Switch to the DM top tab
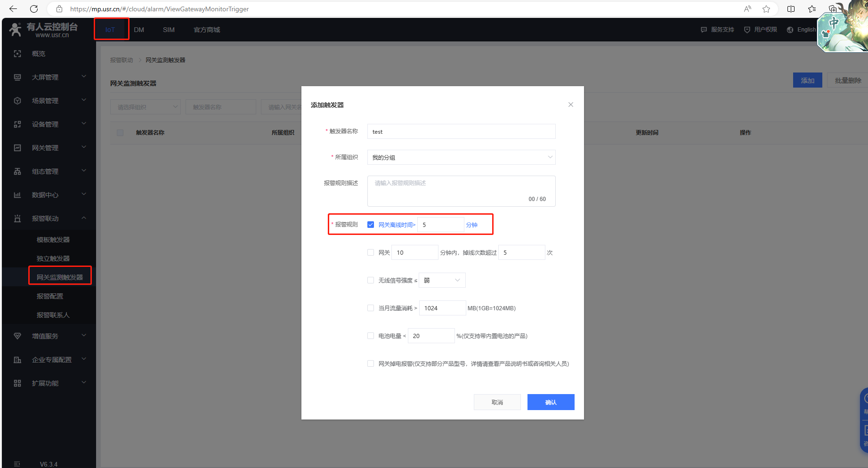Screen dimensions: 868x468 pos(139,30)
